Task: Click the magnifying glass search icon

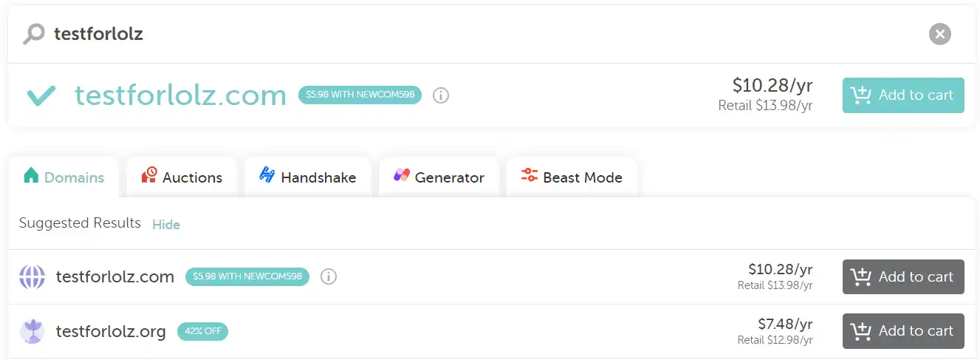Action: (x=33, y=34)
